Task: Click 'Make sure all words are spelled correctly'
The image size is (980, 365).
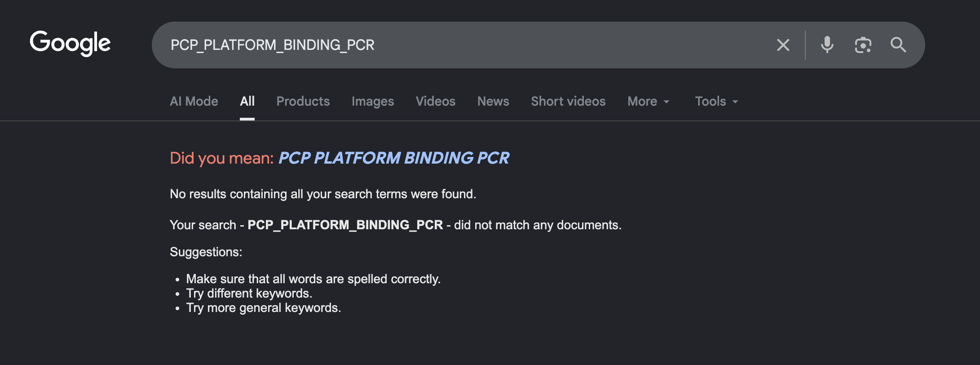Action: click(313, 279)
